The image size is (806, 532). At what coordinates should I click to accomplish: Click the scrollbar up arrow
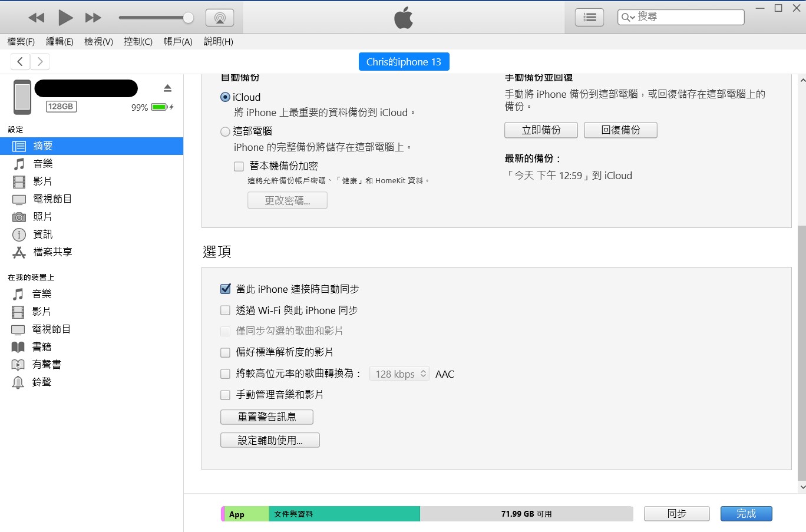(802, 80)
